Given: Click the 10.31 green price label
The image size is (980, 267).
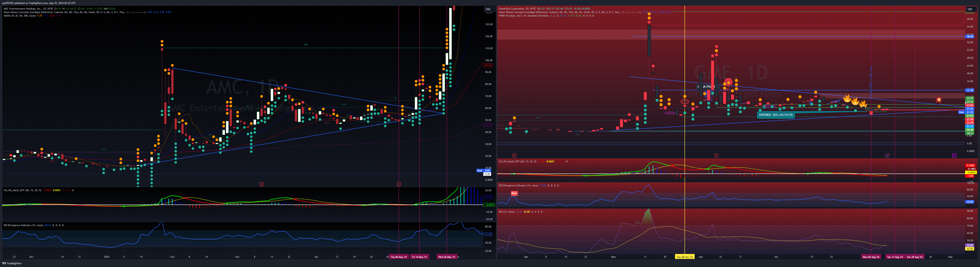Looking at the screenshot, I should click(x=970, y=133).
